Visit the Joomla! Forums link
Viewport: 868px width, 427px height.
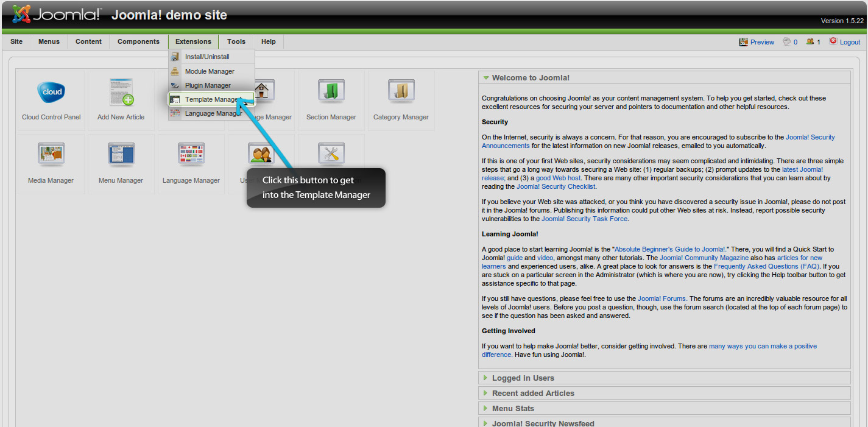coord(662,298)
